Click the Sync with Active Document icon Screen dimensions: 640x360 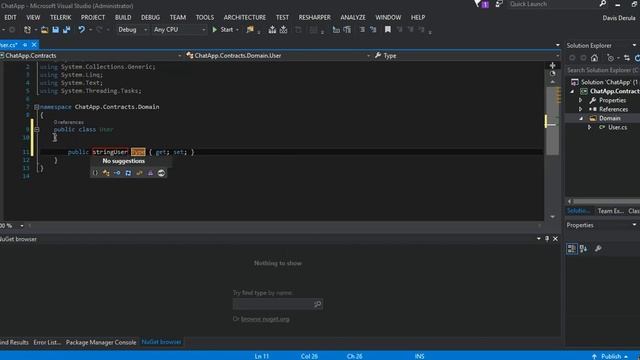point(627,58)
